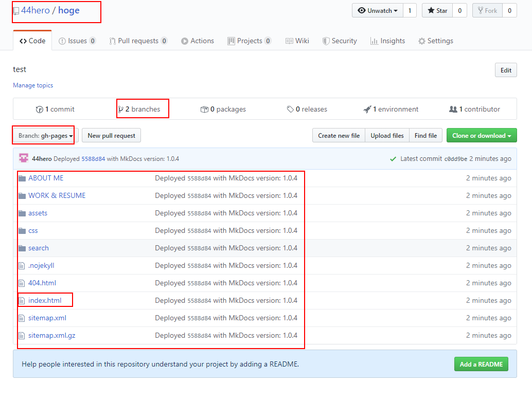This screenshot has width=532, height=401.
Task: Click file icon for index.html
Action: 22,301
